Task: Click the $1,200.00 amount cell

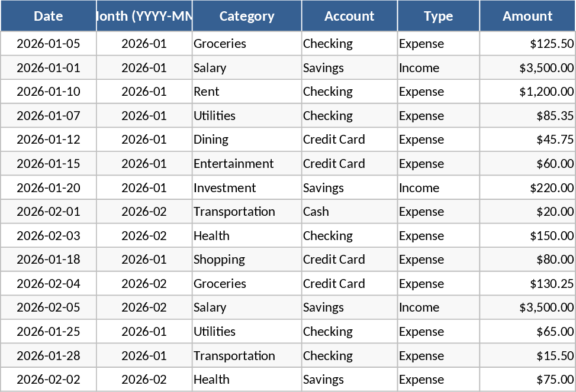Action: (527, 92)
